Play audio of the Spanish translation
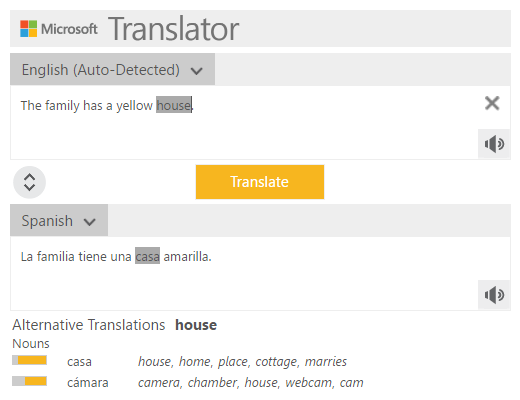Screen dimensions: 520x400 [494, 295]
